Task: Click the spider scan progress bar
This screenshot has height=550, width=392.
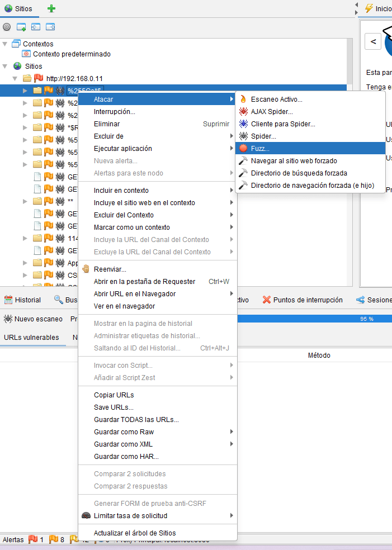Action: point(313,319)
